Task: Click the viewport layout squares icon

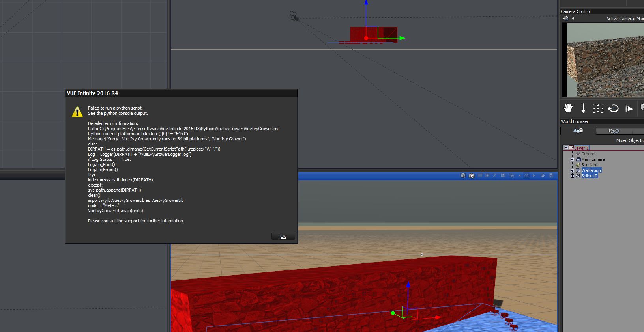Action: coord(551,175)
